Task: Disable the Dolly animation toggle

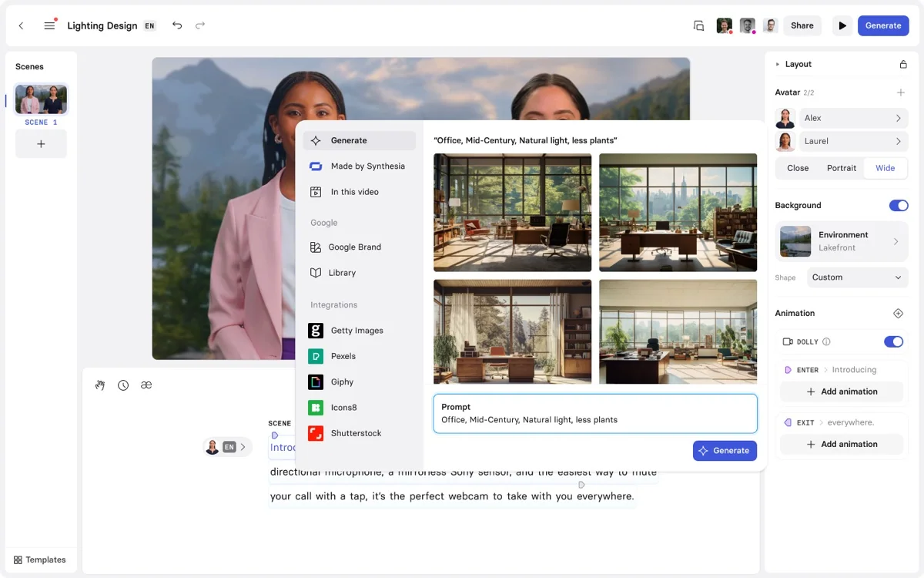Action: 893,341
